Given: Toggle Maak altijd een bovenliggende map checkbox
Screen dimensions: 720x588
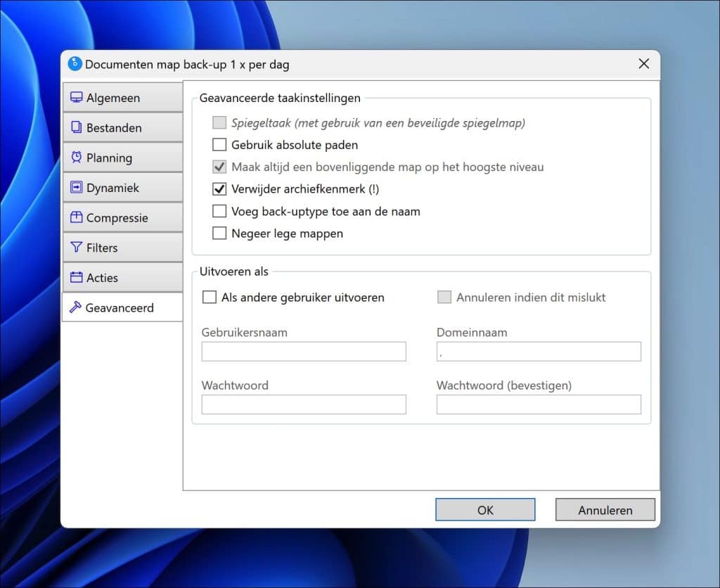Looking at the screenshot, I should click(x=219, y=167).
